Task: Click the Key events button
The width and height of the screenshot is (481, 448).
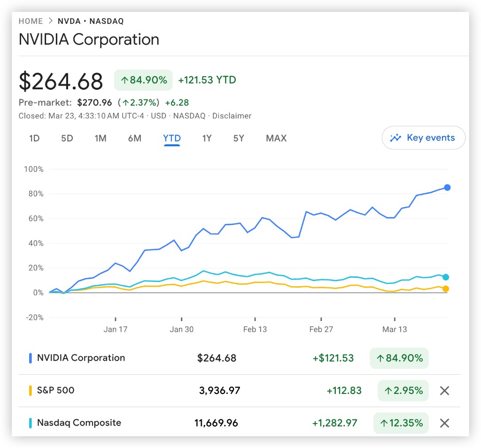Action: [x=424, y=138]
